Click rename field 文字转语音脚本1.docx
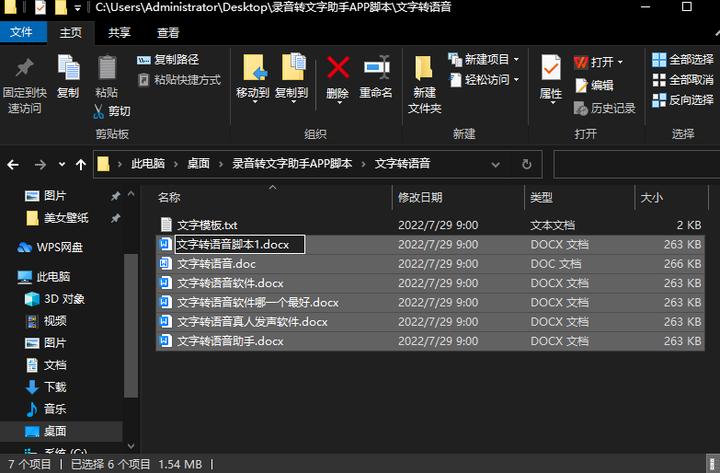 (240, 244)
